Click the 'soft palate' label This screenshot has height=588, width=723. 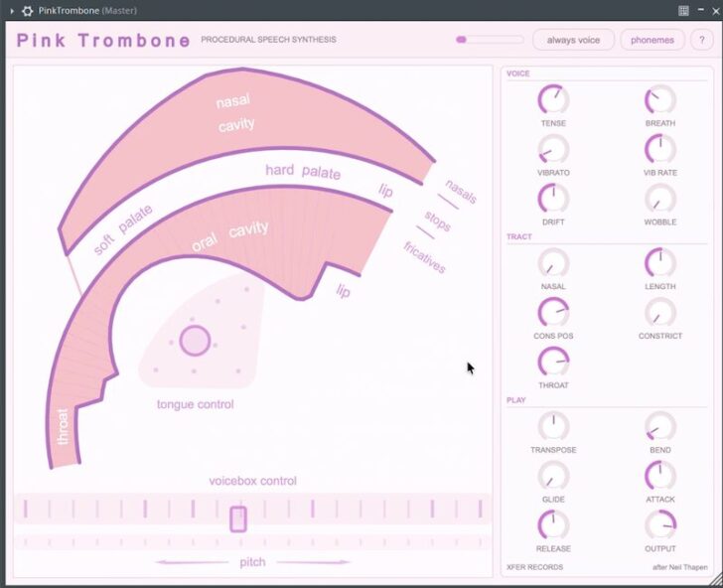click(123, 229)
